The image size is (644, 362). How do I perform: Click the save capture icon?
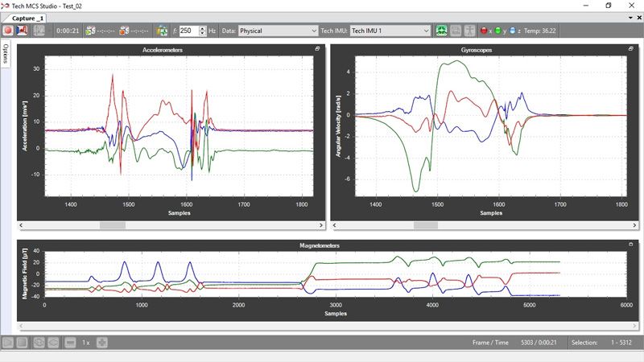(23, 31)
